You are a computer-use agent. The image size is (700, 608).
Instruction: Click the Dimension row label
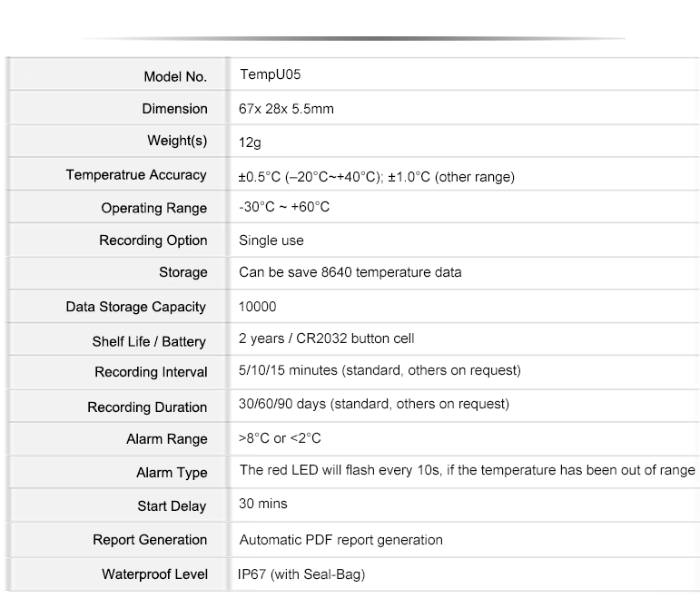point(174,109)
